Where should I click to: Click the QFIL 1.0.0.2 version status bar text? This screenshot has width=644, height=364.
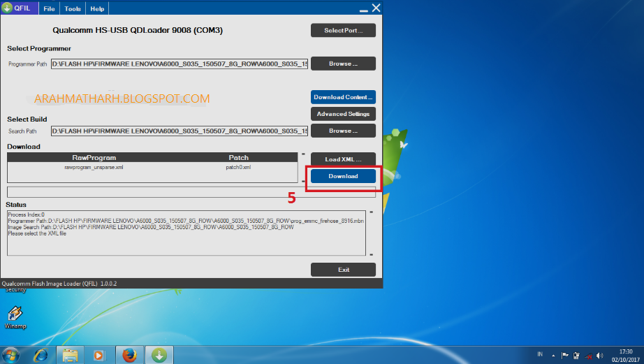coord(59,284)
